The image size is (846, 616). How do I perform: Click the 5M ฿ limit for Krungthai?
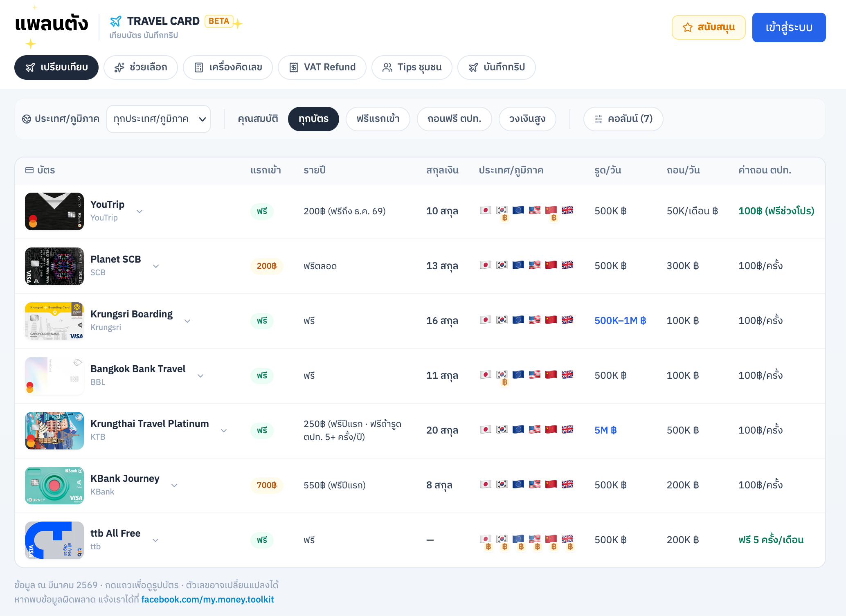[x=605, y=430]
